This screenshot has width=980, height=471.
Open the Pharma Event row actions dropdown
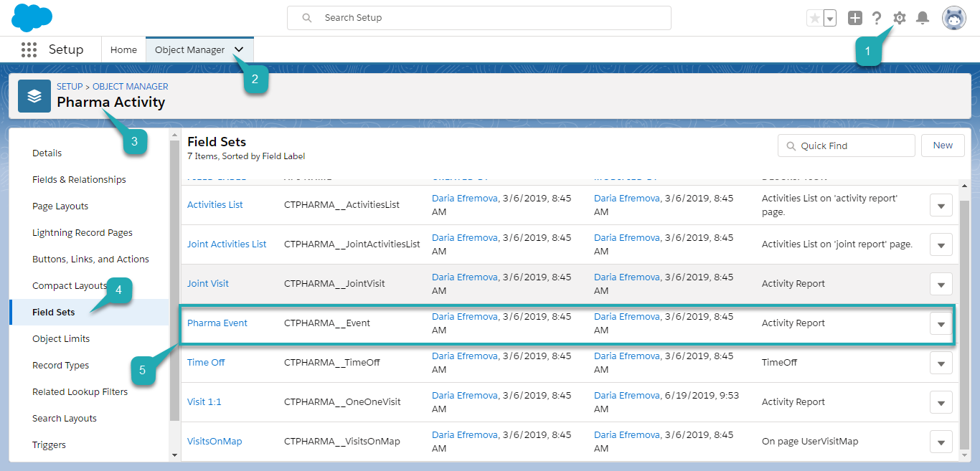(x=941, y=323)
